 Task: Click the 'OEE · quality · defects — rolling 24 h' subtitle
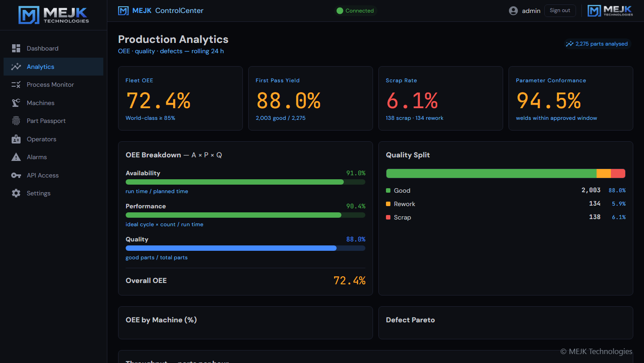tap(171, 51)
